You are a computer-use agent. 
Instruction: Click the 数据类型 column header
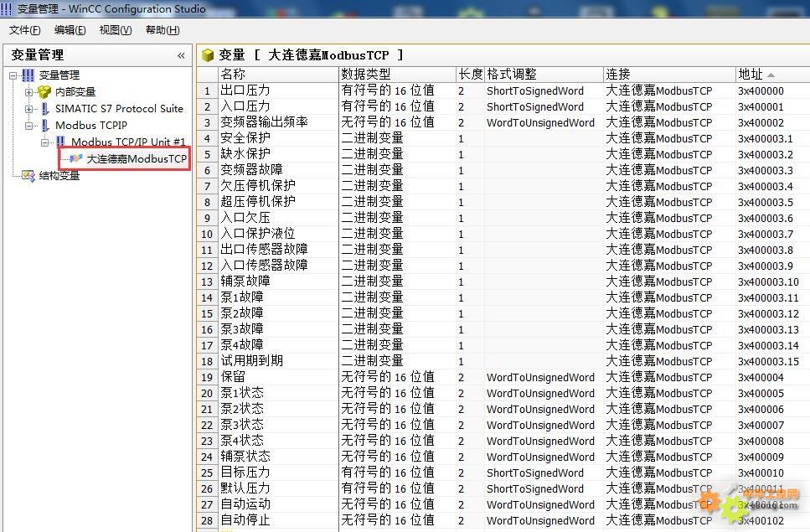coord(397,75)
